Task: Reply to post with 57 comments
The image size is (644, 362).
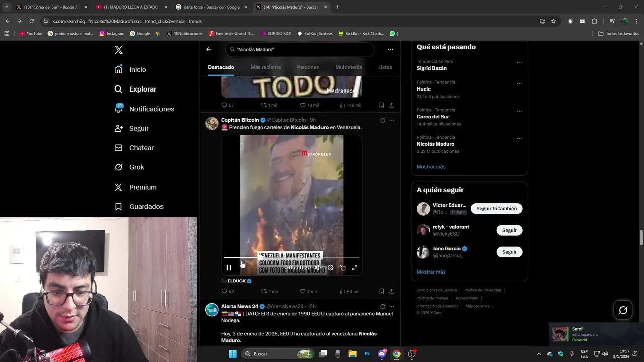Action: click(227, 105)
